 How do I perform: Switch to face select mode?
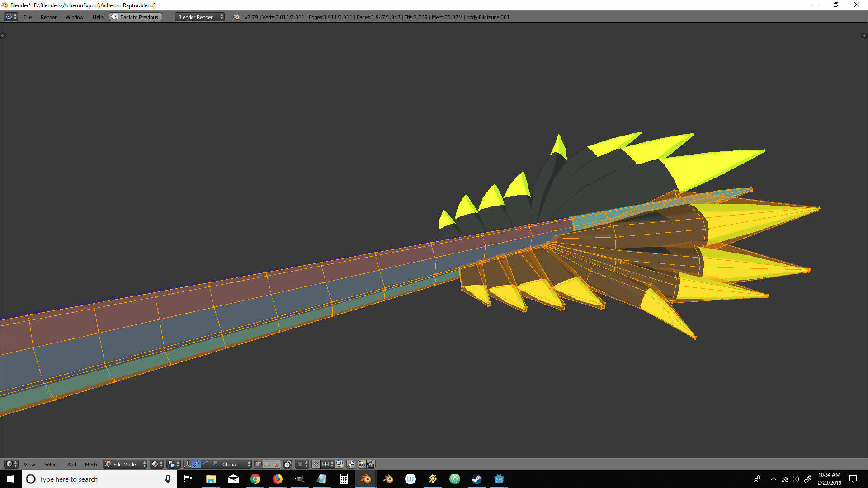tap(276, 464)
